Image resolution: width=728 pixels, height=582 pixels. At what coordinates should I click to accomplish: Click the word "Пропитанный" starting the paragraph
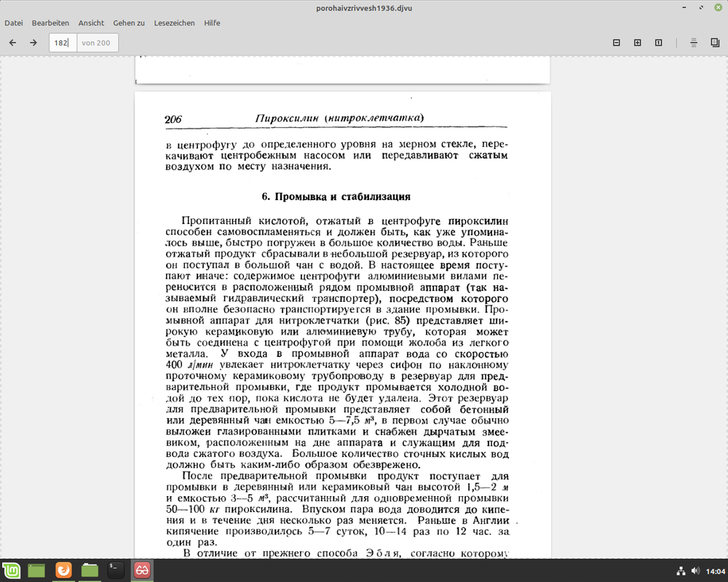[217, 220]
